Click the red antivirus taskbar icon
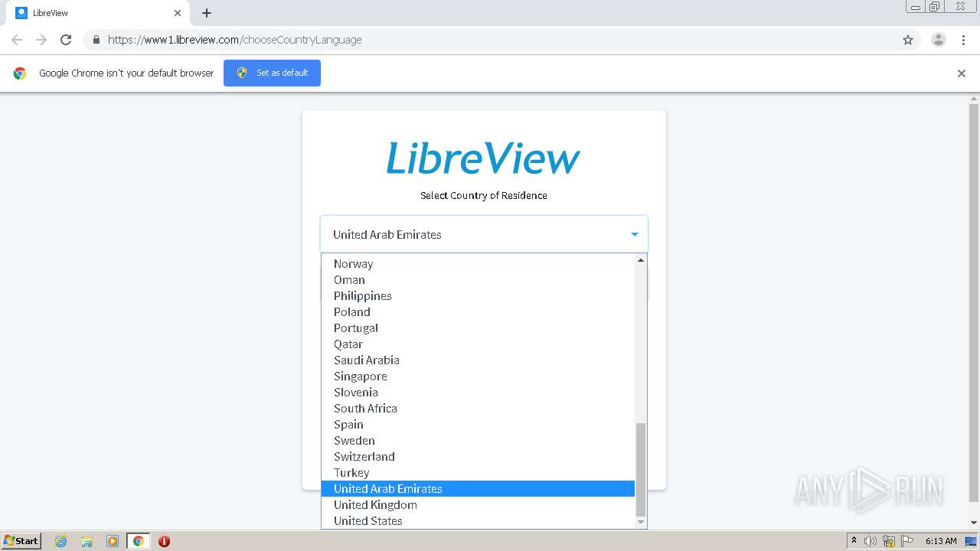The width and height of the screenshot is (980, 551). pos(164,541)
